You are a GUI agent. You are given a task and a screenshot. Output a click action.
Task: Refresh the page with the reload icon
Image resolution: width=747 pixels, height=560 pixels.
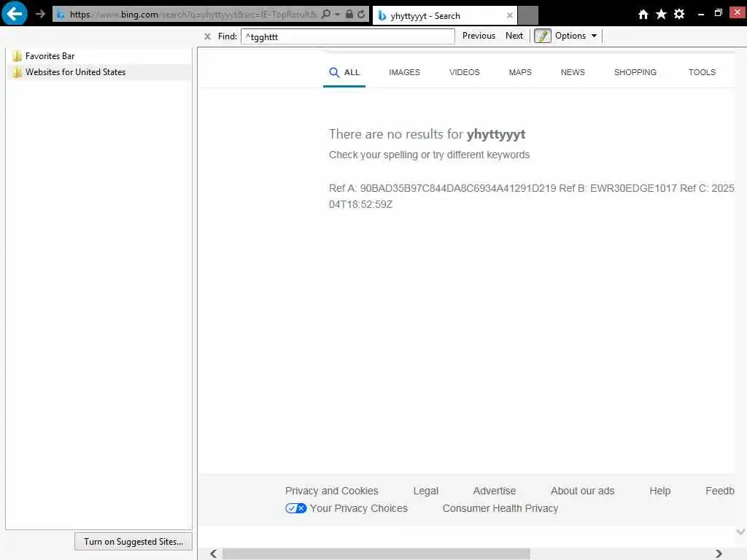click(x=362, y=14)
